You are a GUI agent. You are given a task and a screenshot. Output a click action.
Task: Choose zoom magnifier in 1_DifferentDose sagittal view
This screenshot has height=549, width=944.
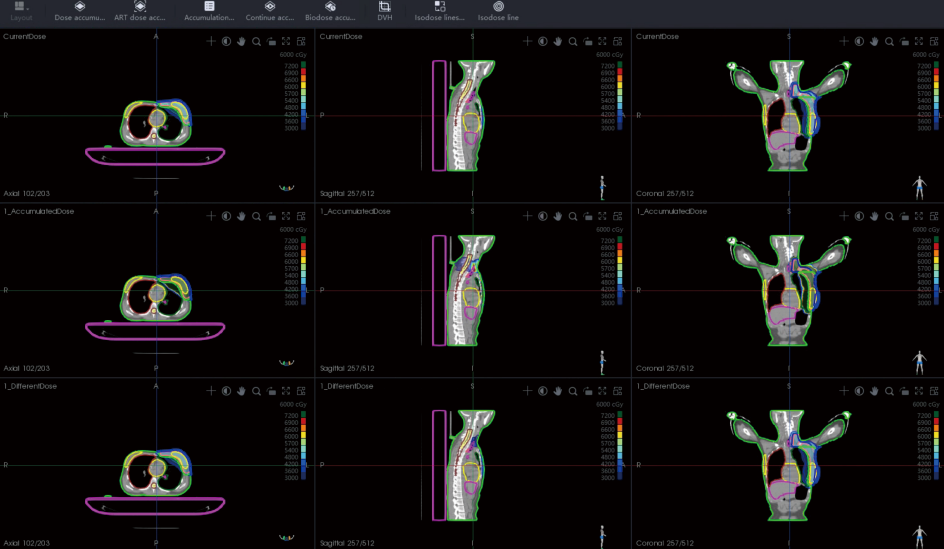(x=573, y=391)
